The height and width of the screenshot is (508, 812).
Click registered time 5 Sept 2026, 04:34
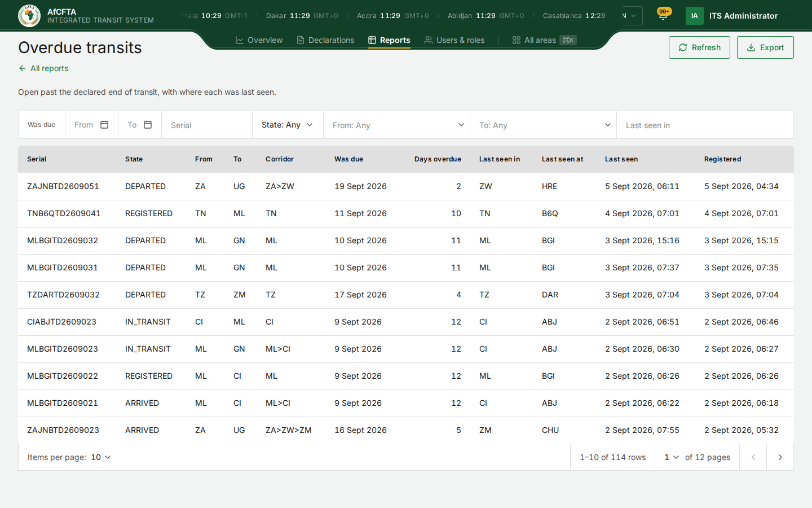tap(741, 186)
